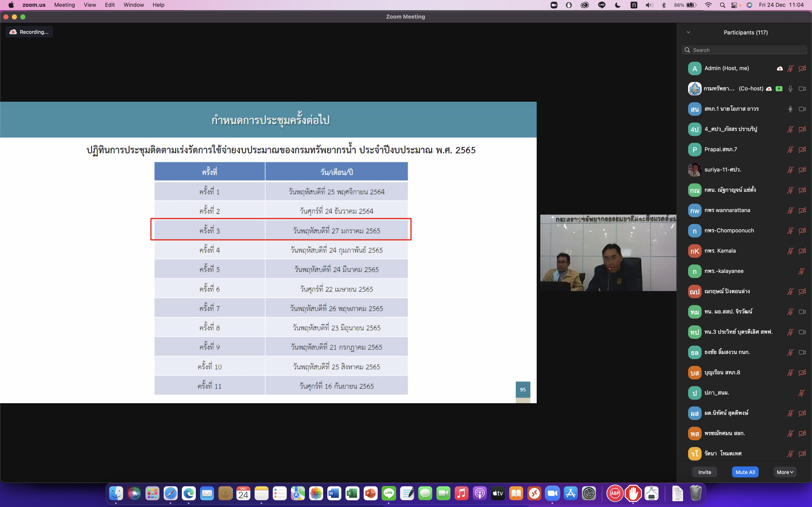Click the co-host green screen share icon
Viewport: 812px width, 507px height.
(779, 89)
